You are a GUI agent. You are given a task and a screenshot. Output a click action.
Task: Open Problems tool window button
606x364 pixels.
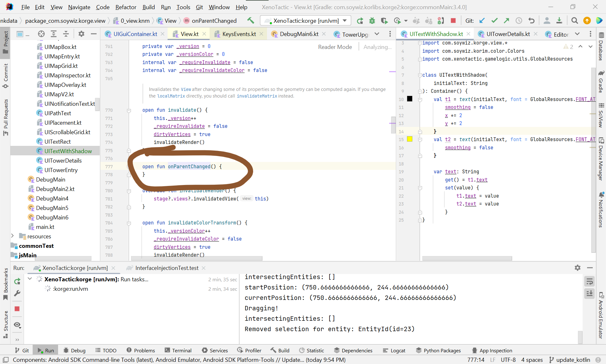click(141, 350)
